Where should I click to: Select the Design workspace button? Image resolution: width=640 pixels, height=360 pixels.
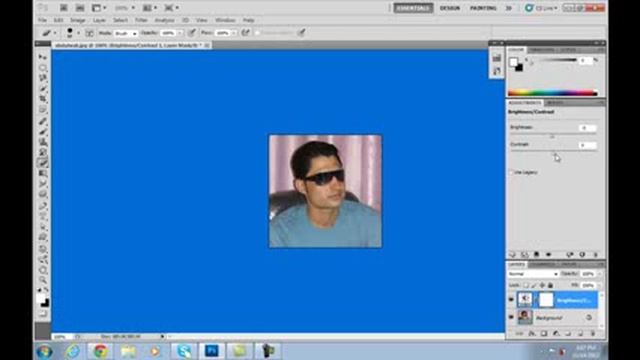(x=450, y=8)
